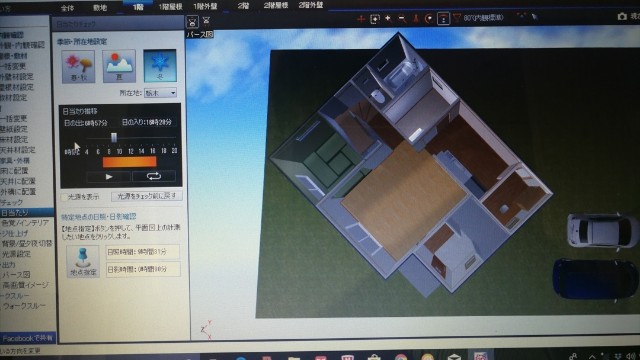This screenshot has width=640, height=360.
Task: Click the red crosshair pan tool
Action: click(x=360, y=19)
